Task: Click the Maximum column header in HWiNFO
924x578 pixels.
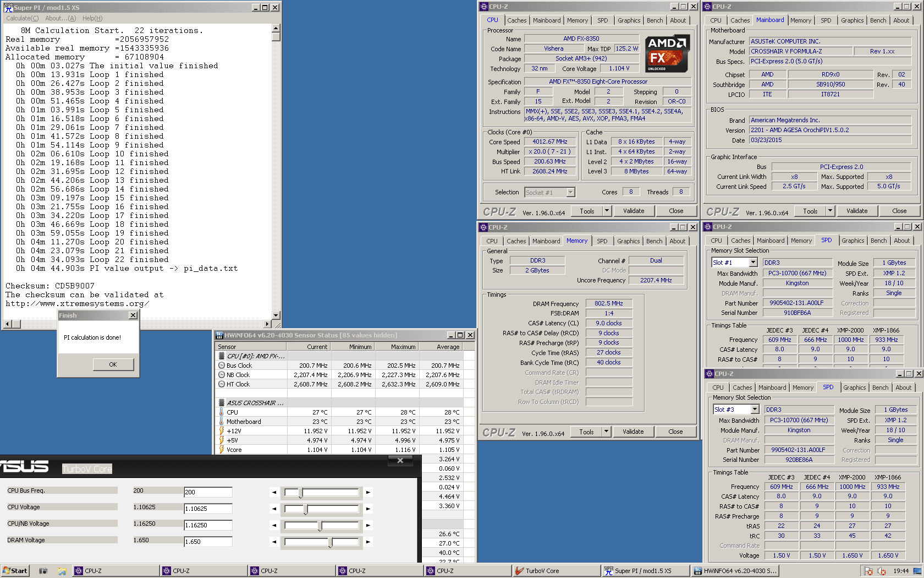Action: [397, 347]
